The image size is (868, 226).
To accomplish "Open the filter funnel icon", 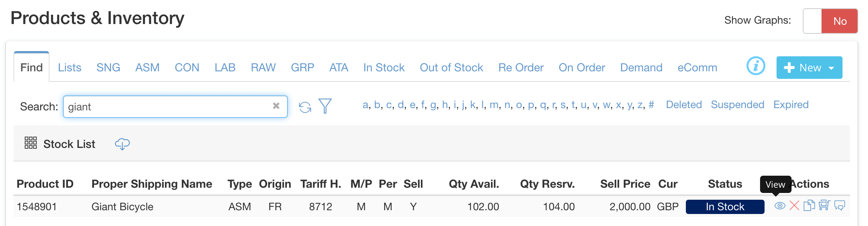I will [325, 106].
